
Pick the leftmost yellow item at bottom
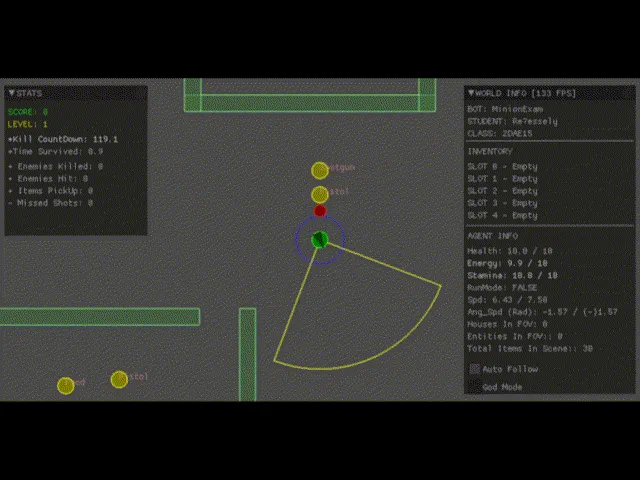point(66,385)
